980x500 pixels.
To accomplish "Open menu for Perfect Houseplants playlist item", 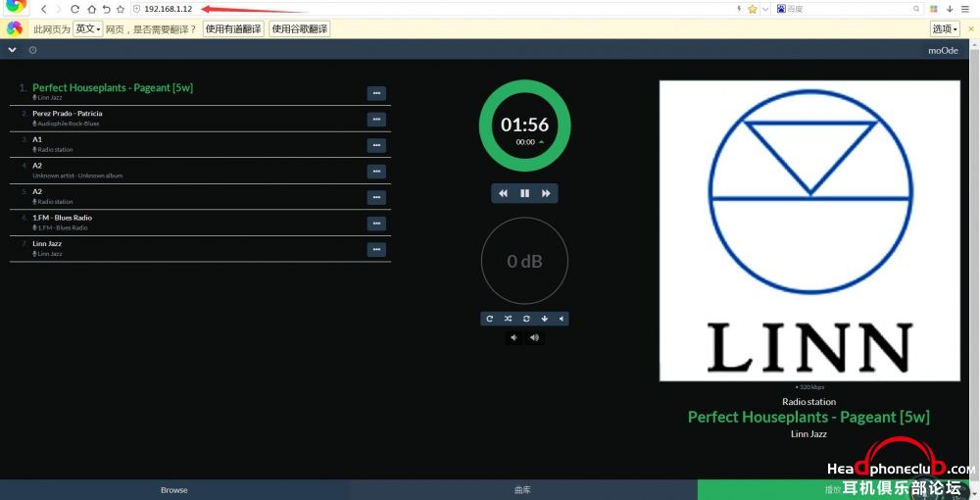I will 376,93.
